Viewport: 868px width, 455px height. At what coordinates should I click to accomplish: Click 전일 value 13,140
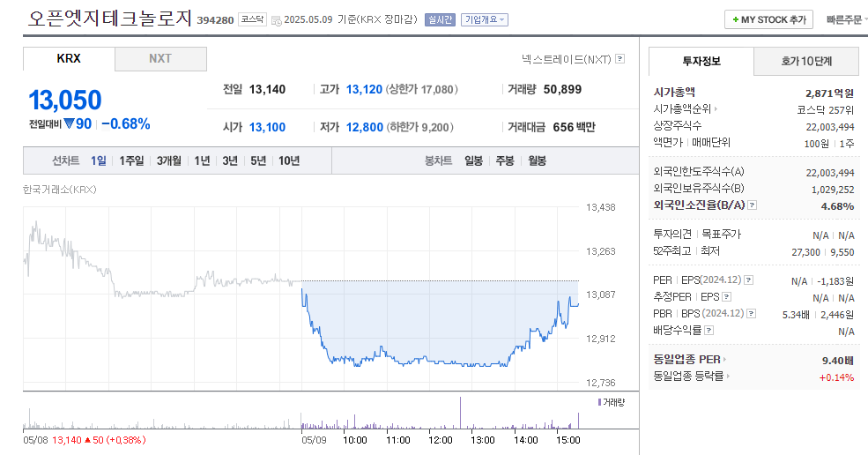click(x=267, y=89)
